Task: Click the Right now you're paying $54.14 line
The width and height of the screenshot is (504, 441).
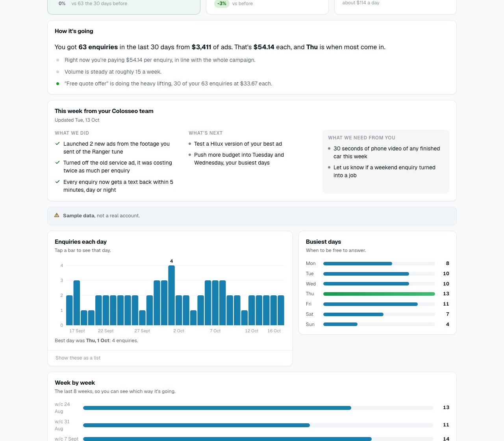Action: pos(160,60)
